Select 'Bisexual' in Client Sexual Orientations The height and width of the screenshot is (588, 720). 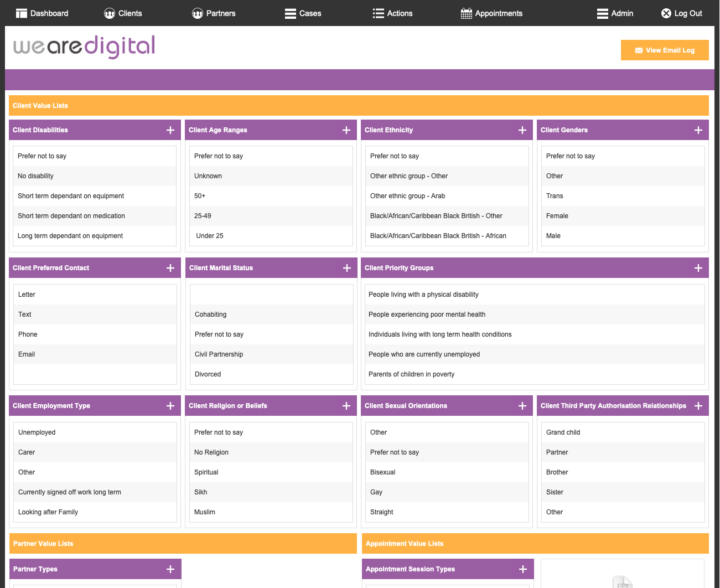[x=447, y=472]
